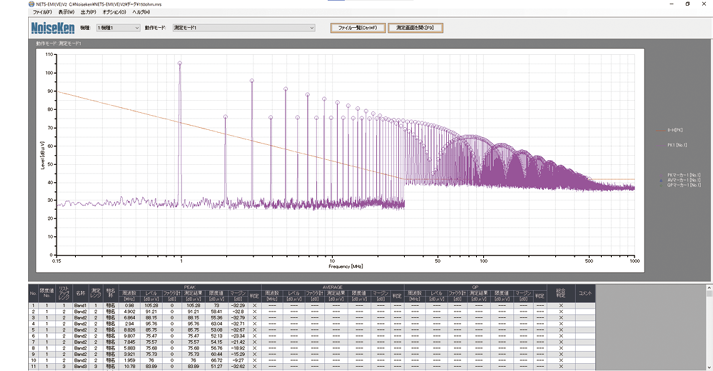The width and height of the screenshot is (713, 371).
Task: Click the NoiseKen logo
Action: coord(53,28)
